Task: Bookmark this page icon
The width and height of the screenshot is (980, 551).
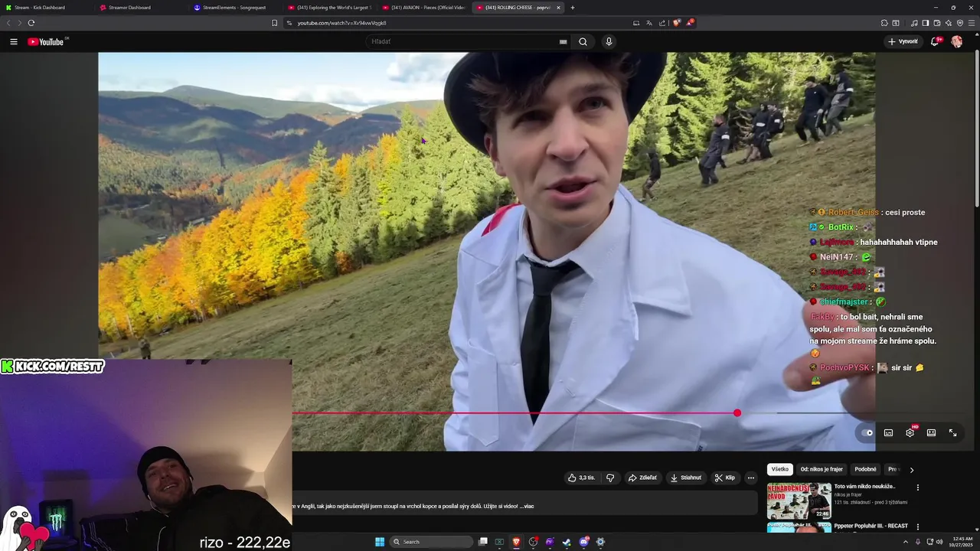Action: click(275, 23)
